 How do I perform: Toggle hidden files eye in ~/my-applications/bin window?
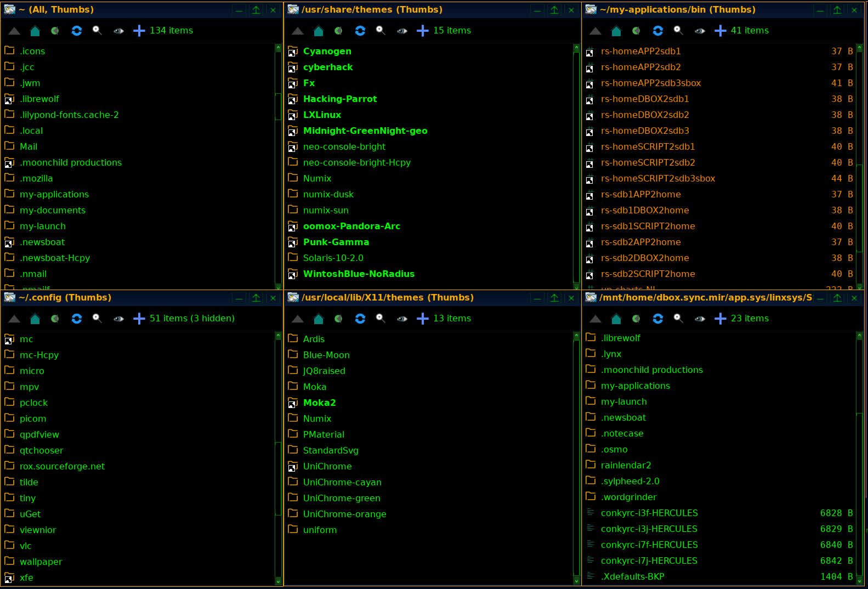point(700,31)
